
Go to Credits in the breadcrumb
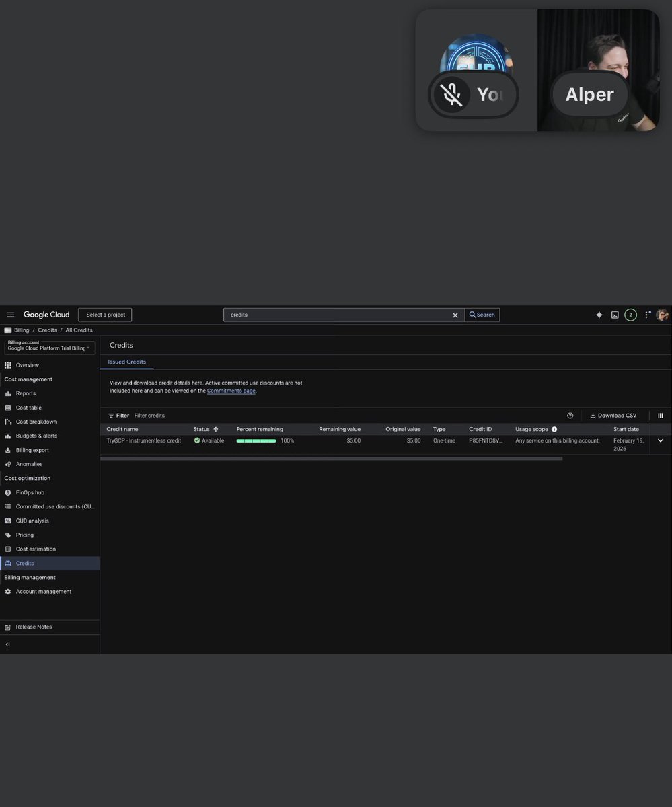[x=47, y=330]
